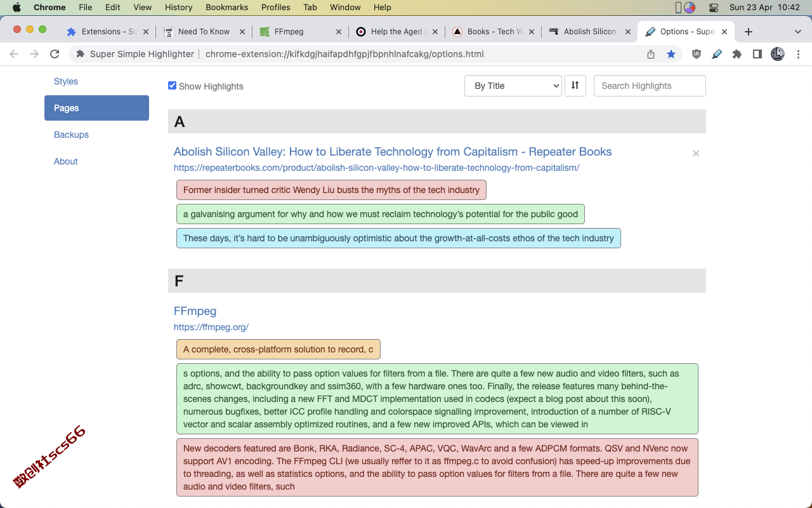
Task: Select green highlight starting 's options, and the ability'
Action: (437, 399)
